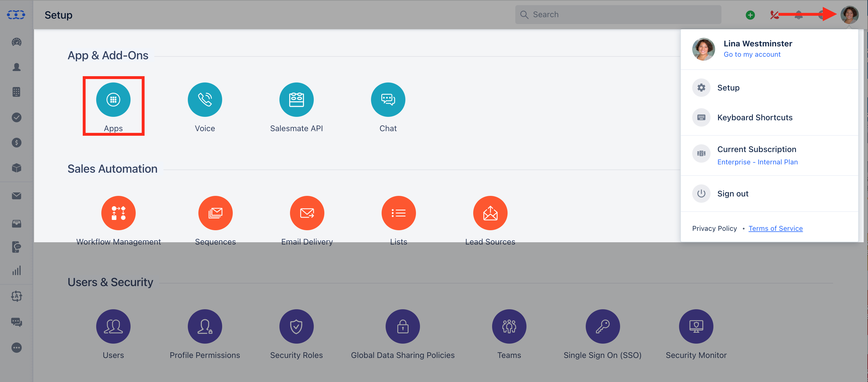868x382 pixels.
Task: Open Lists settings
Action: (x=399, y=213)
